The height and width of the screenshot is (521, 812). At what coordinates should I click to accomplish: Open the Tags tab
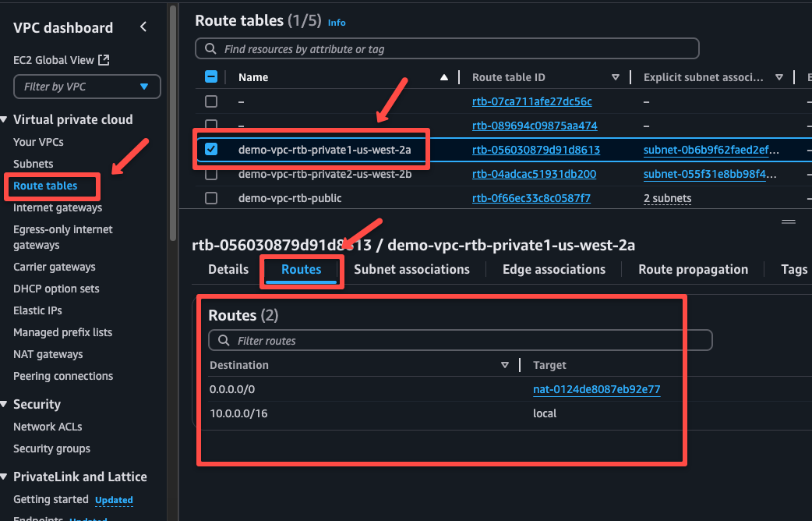794,269
